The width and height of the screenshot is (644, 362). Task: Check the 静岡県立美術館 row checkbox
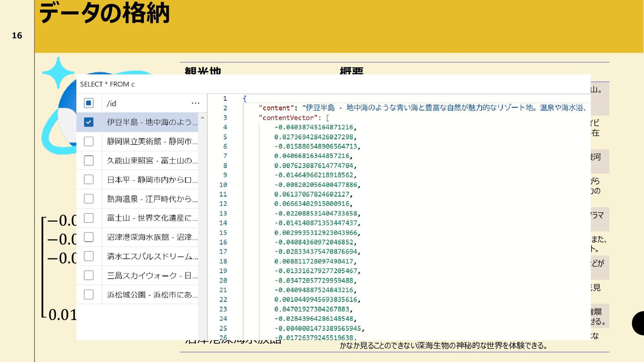click(89, 141)
